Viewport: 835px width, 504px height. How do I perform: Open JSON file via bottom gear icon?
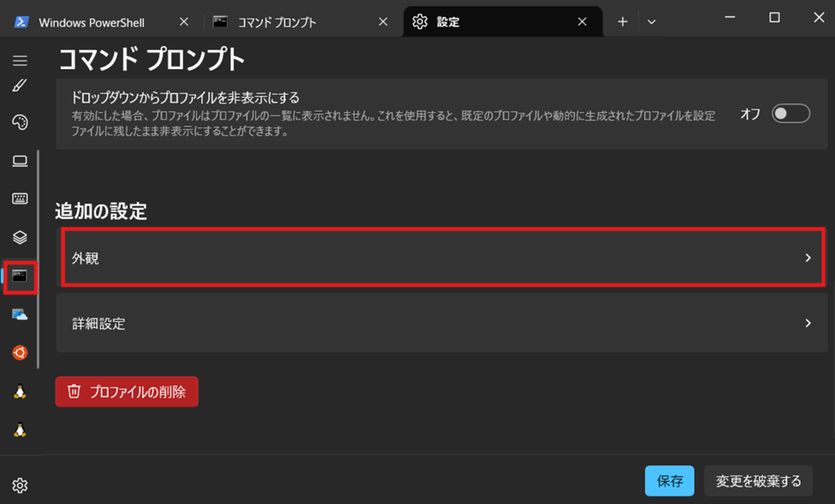(20, 485)
